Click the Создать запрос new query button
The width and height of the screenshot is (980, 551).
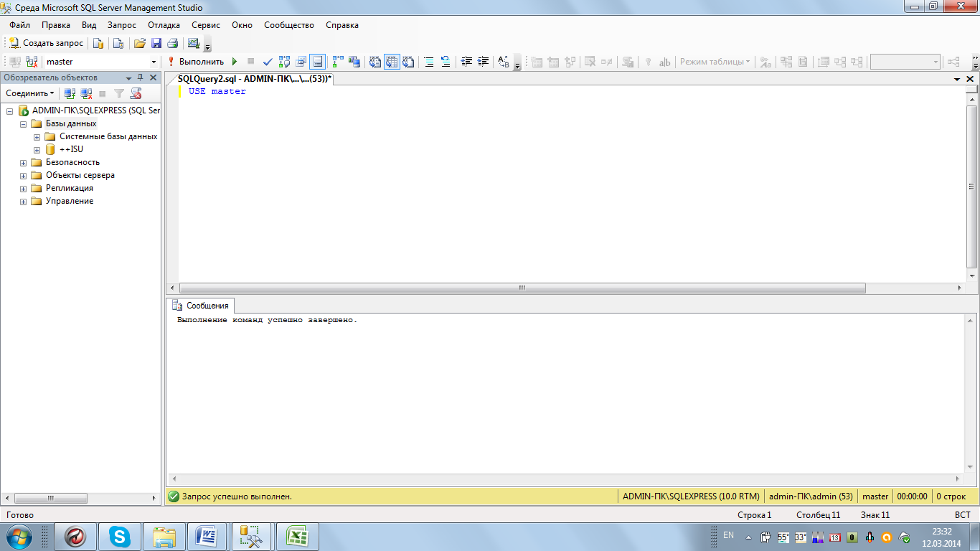tap(47, 43)
